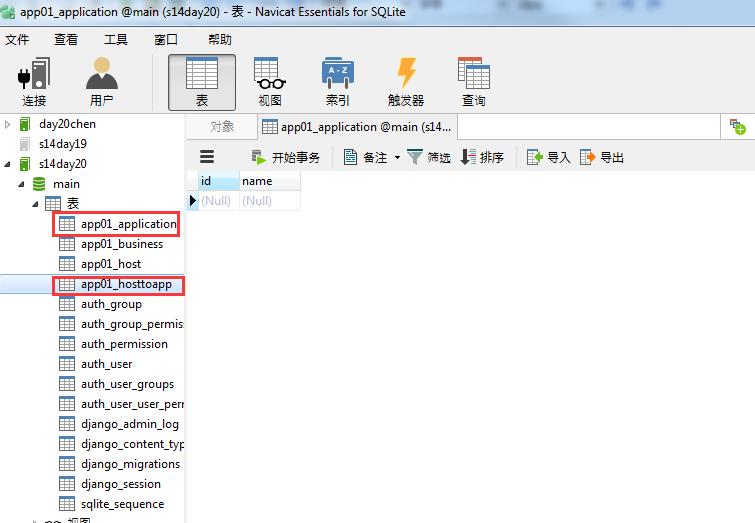755x523 pixels.
Task: Select the main database
Action: [66, 184]
